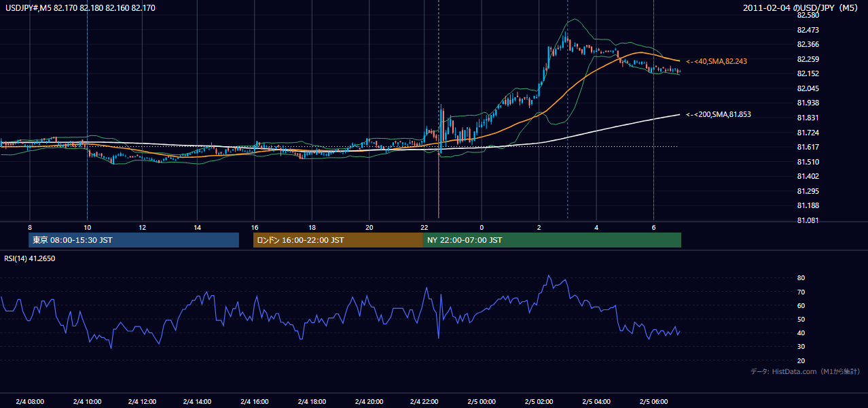The width and height of the screenshot is (868, 408).
Task: Click hour label 14 under price chart
Action: (x=197, y=227)
